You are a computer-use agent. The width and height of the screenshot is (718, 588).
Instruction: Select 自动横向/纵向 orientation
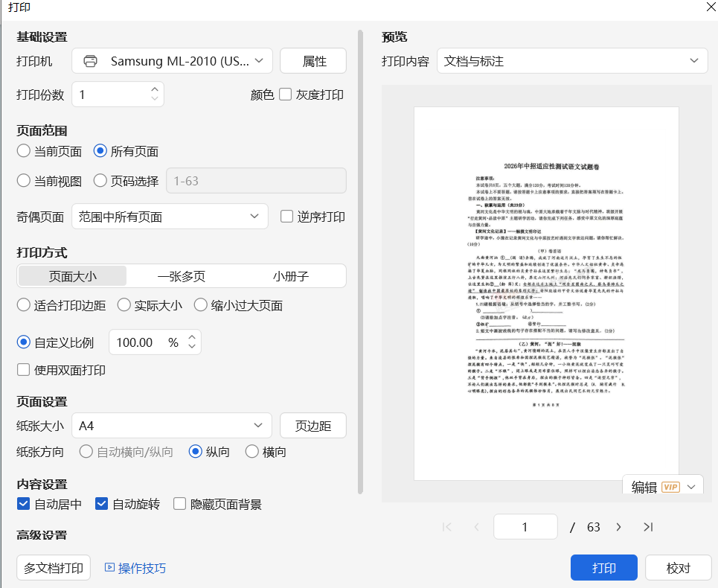click(x=86, y=452)
